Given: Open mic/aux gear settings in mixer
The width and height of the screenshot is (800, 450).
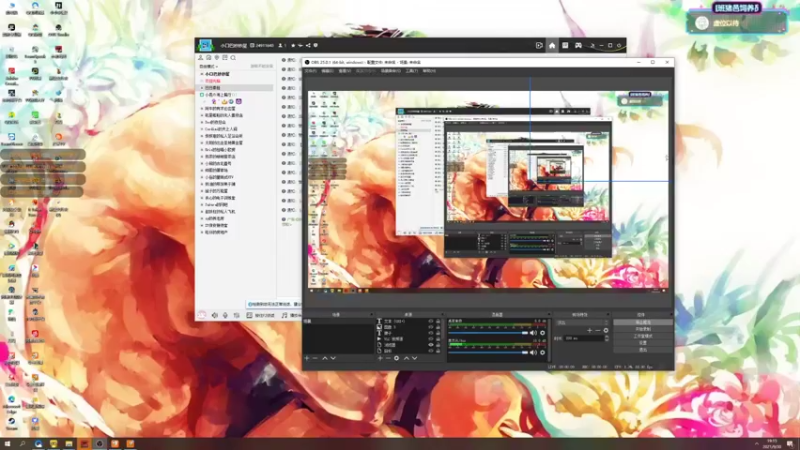Looking at the screenshot, I should [x=542, y=352].
